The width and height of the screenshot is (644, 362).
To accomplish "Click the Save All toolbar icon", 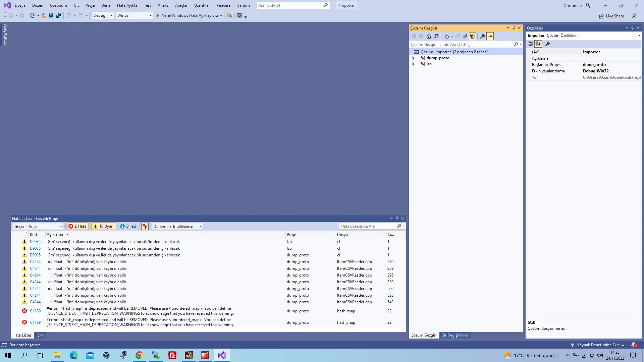I will click(x=59, y=15).
